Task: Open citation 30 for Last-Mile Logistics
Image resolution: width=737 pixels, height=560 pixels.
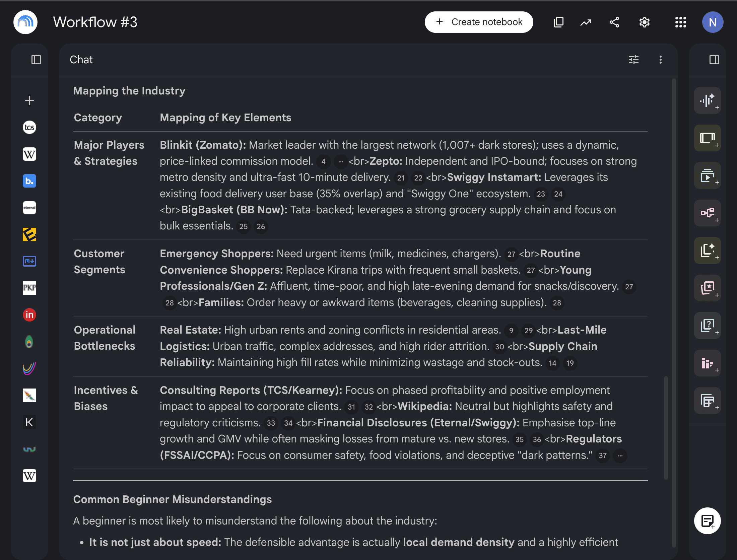Action: point(499,347)
